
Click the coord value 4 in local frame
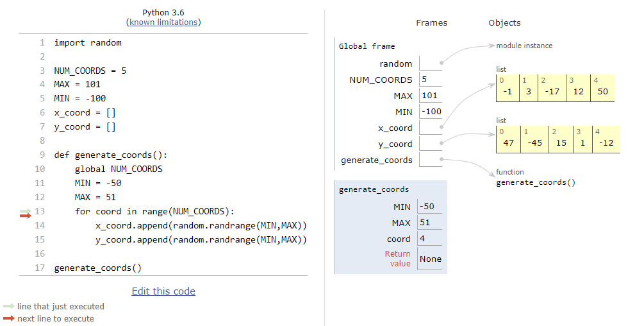tap(429, 239)
